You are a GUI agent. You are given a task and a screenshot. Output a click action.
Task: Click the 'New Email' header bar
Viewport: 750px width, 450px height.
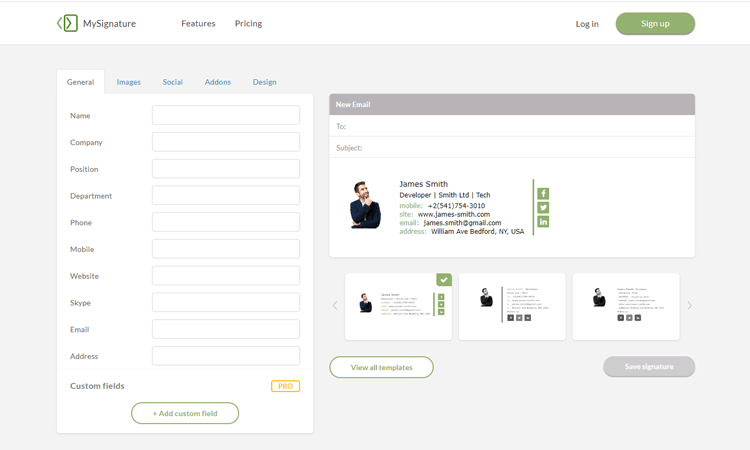(x=512, y=104)
